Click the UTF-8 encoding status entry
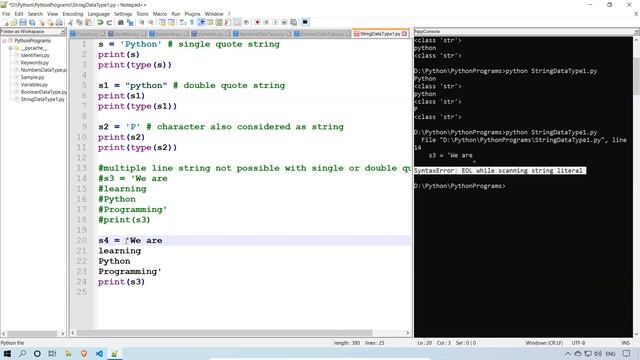Viewport: 640px width, 360px height. (x=578, y=343)
